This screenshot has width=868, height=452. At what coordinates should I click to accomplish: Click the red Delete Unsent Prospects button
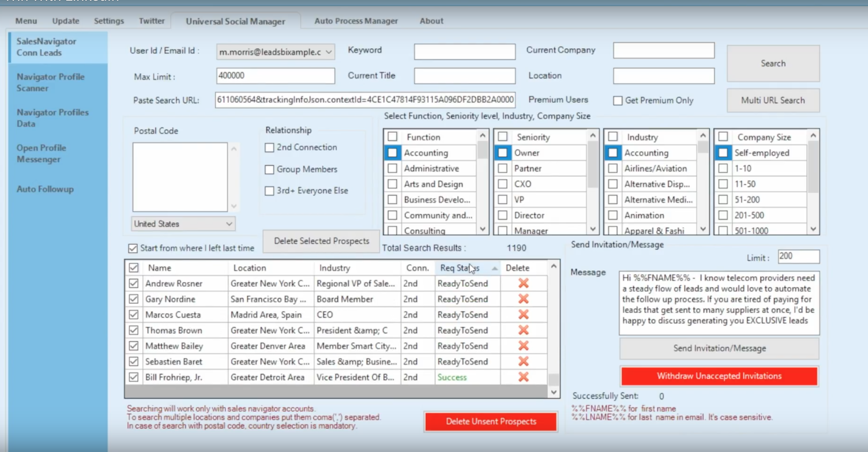pos(491,421)
